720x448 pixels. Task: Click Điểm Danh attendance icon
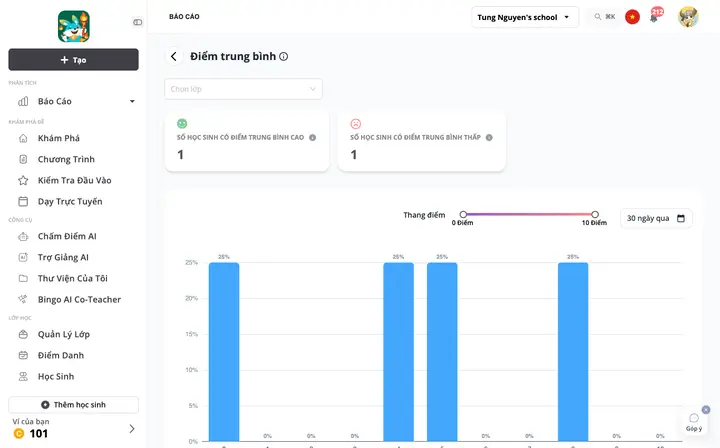tap(23, 355)
